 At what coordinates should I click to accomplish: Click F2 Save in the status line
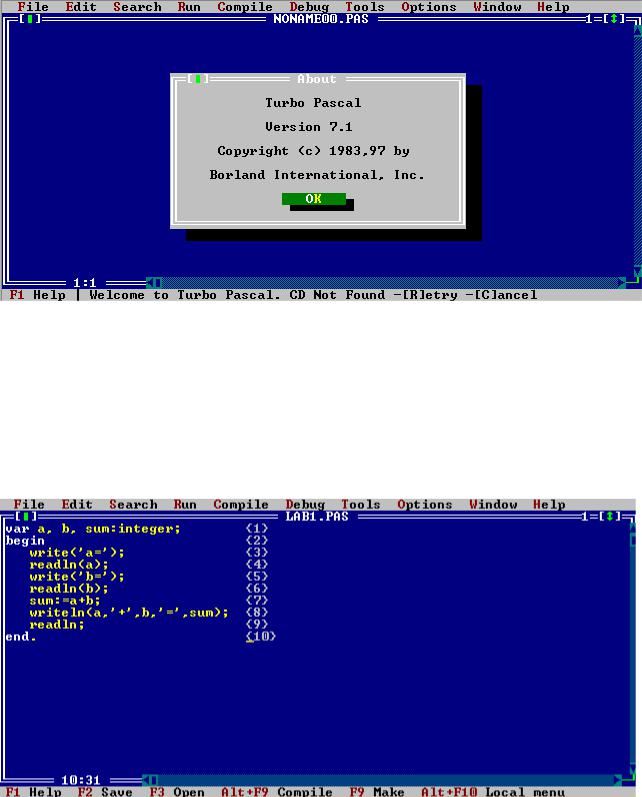(x=105, y=791)
